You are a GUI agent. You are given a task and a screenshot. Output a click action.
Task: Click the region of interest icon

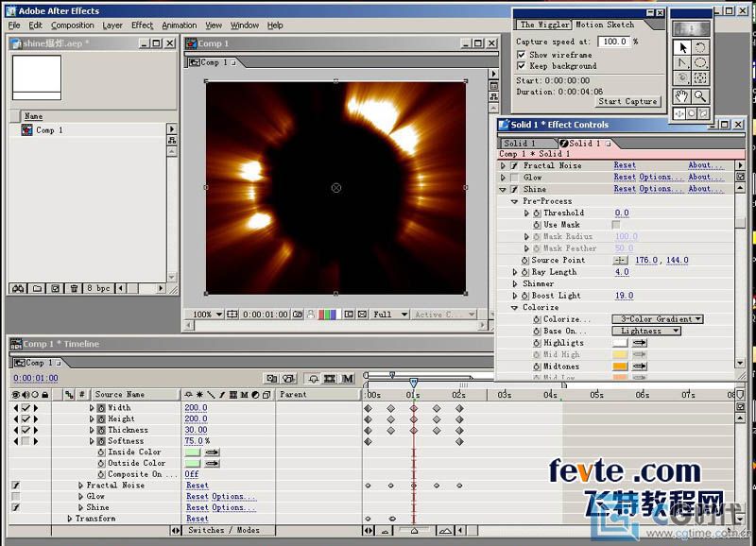coord(349,315)
